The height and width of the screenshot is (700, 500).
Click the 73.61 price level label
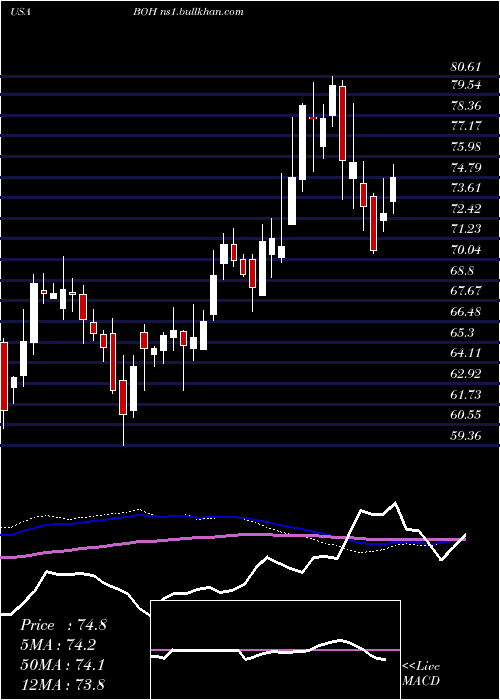click(466, 188)
